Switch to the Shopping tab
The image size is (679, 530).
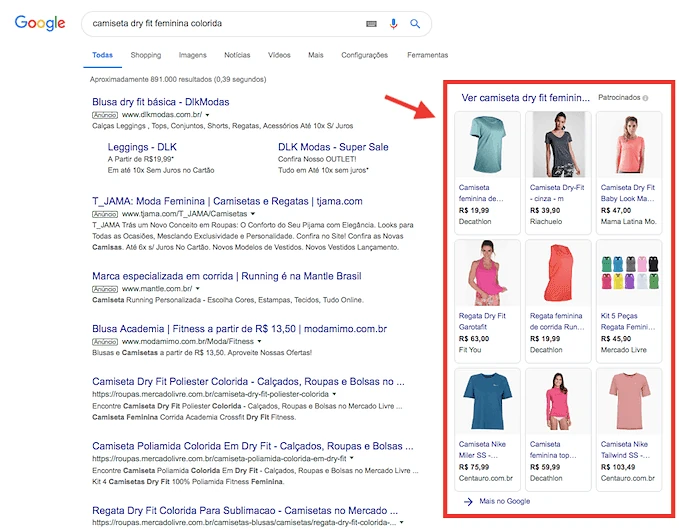[x=146, y=55]
